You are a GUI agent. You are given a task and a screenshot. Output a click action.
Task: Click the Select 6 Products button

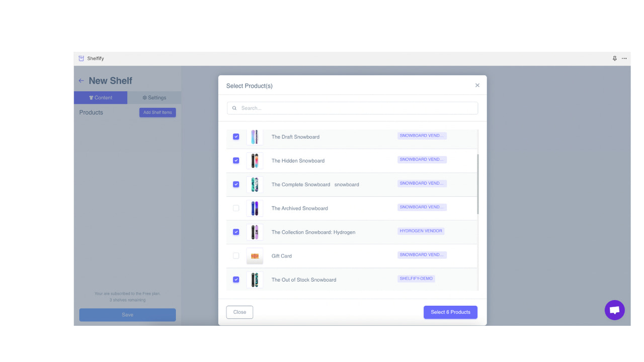[x=450, y=312]
